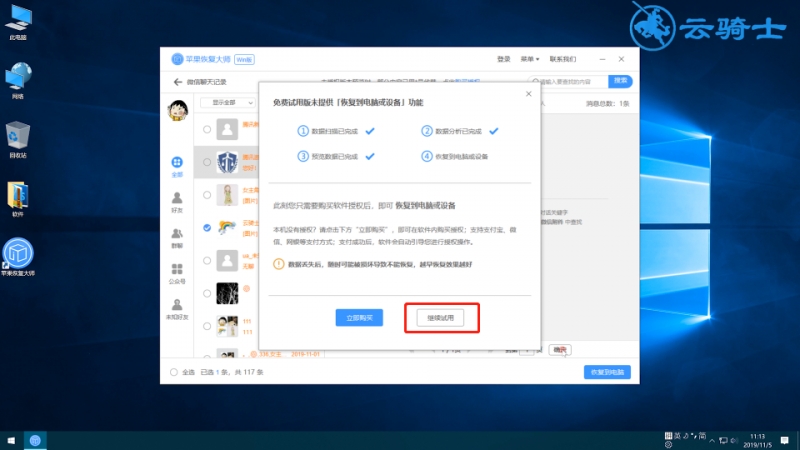Minimize the 苹果恢复大师 window
This screenshot has height=450, width=800.
(603, 59)
